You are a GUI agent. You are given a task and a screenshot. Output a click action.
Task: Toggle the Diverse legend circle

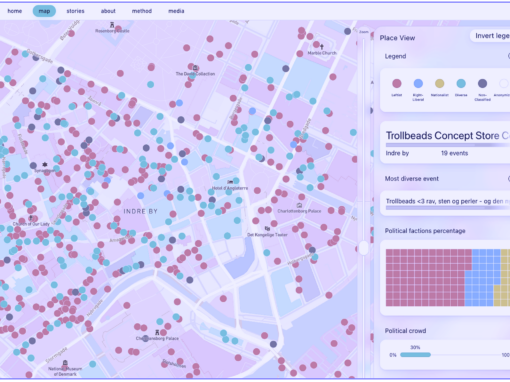click(x=461, y=83)
